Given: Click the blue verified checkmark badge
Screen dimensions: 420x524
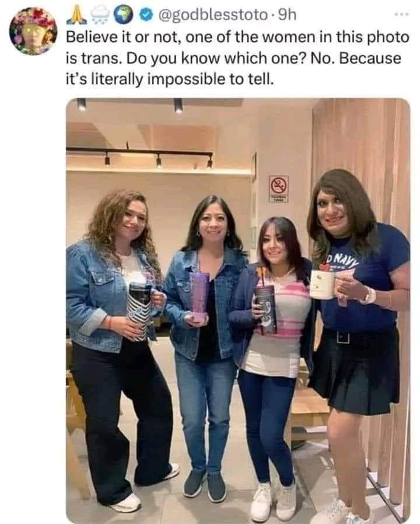Looking at the screenshot, I should [x=144, y=15].
